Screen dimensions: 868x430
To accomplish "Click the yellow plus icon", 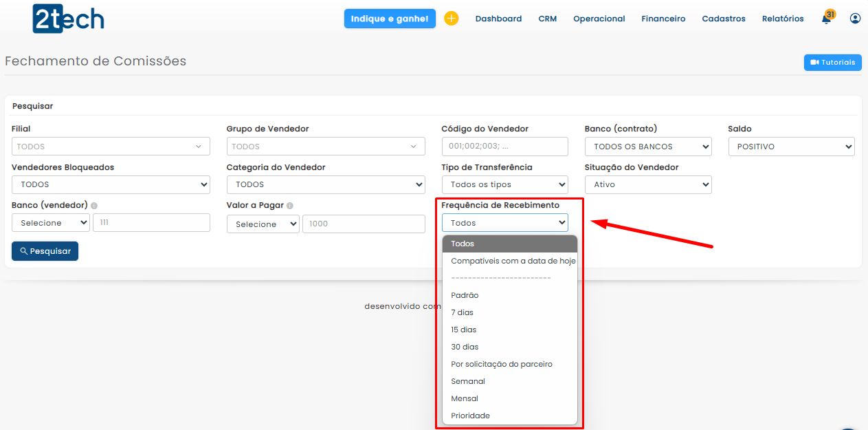I will tap(451, 19).
